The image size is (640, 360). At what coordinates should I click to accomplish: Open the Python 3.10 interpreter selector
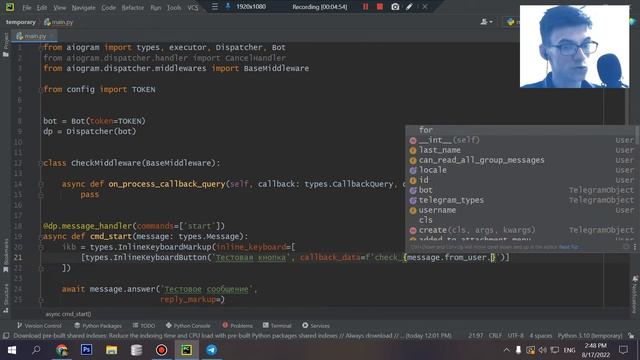590,336
